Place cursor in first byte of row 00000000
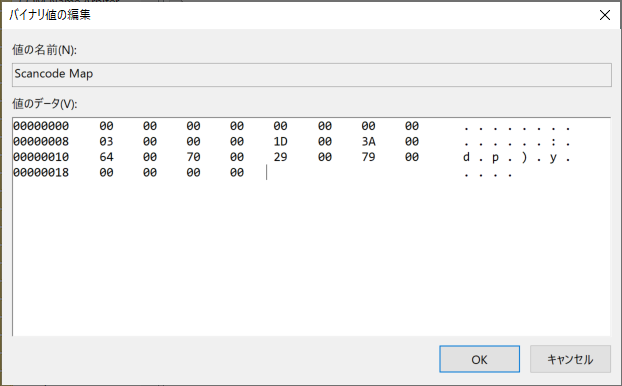Image resolution: width=622 pixels, height=386 pixels. 106,126
